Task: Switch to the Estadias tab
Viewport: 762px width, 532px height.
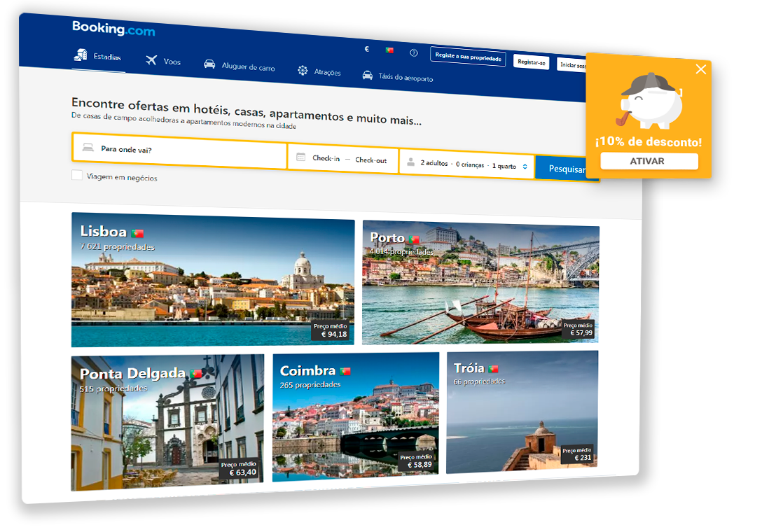Action: click(x=98, y=56)
